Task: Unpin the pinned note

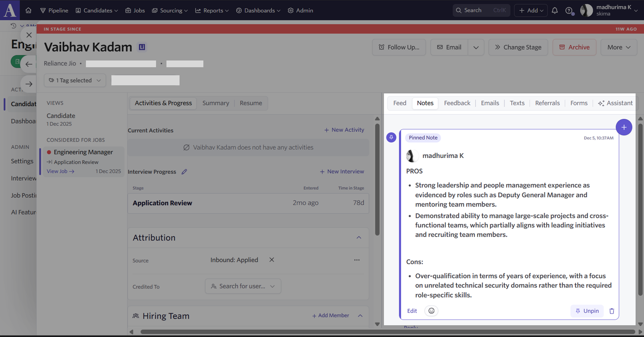Action: [587, 311]
